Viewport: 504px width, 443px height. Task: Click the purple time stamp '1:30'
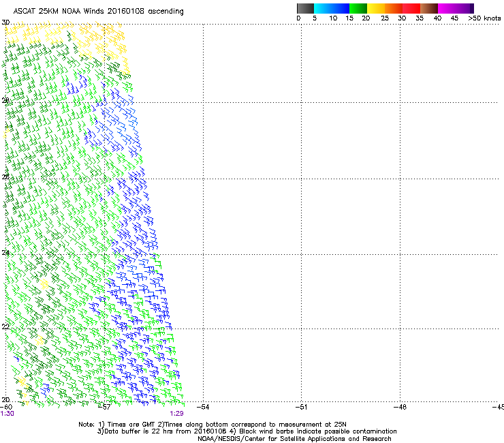coord(7,414)
